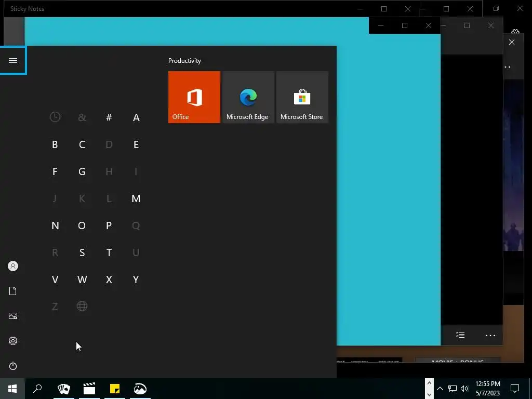Jump to recently added clock icon
Screen dimensions: 532x399
coord(55,117)
